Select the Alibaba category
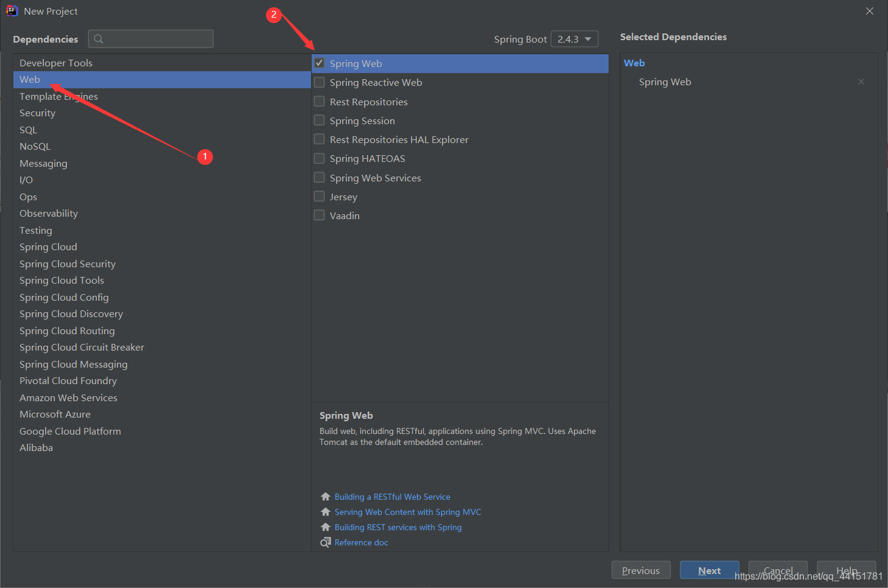Viewport: 888px width, 588px height. click(x=162, y=448)
